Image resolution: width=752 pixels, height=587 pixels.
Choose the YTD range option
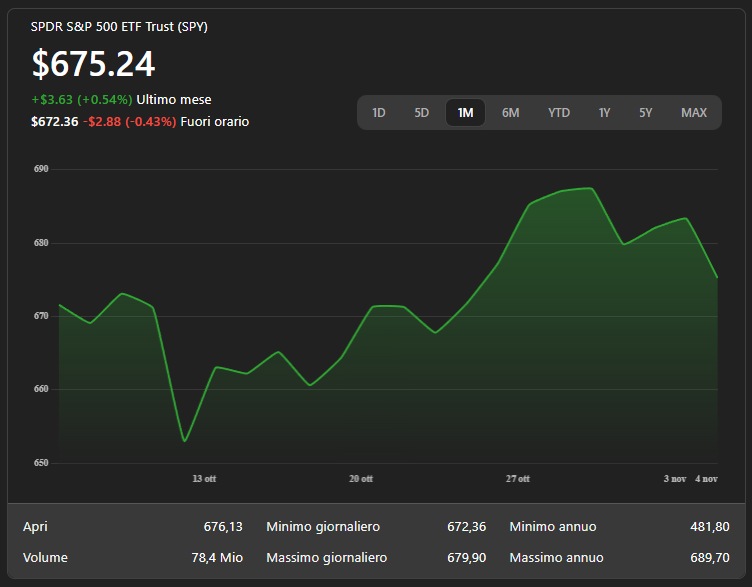click(x=559, y=113)
